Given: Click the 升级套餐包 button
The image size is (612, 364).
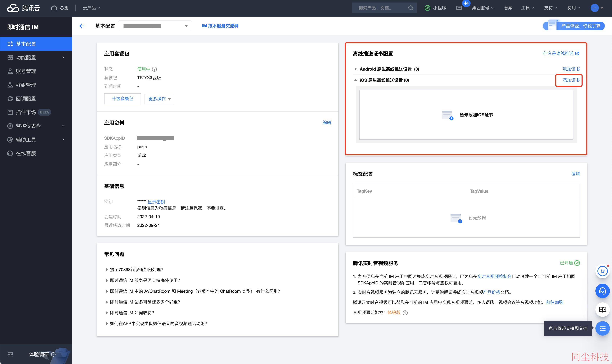Looking at the screenshot, I should (x=123, y=99).
